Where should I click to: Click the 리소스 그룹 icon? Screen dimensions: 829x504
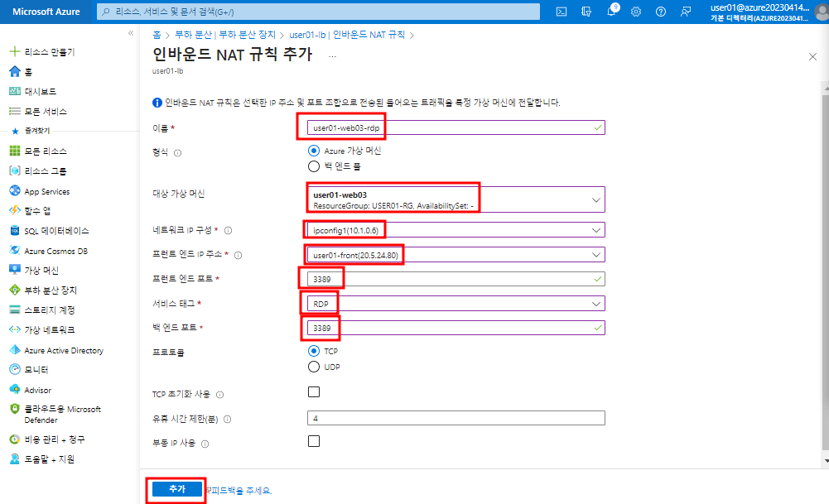[15, 170]
